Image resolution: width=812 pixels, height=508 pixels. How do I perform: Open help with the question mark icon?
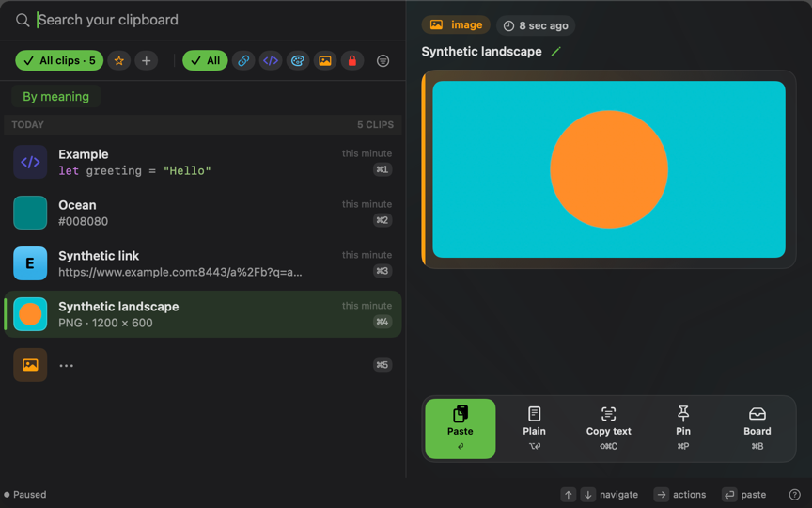(794, 495)
